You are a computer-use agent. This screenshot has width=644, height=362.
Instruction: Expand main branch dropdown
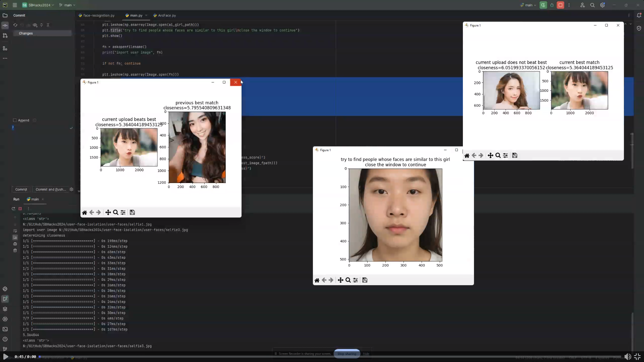[x=67, y=5]
